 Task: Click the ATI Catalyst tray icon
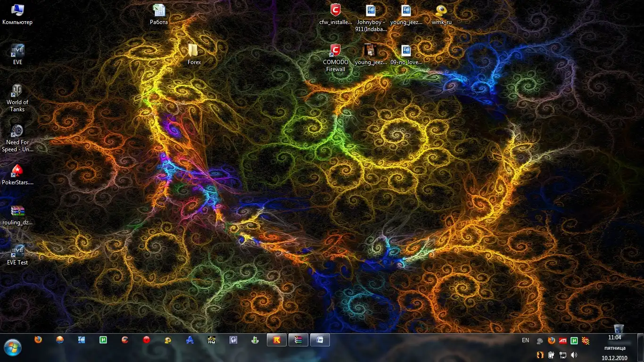click(x=563, y=340)
